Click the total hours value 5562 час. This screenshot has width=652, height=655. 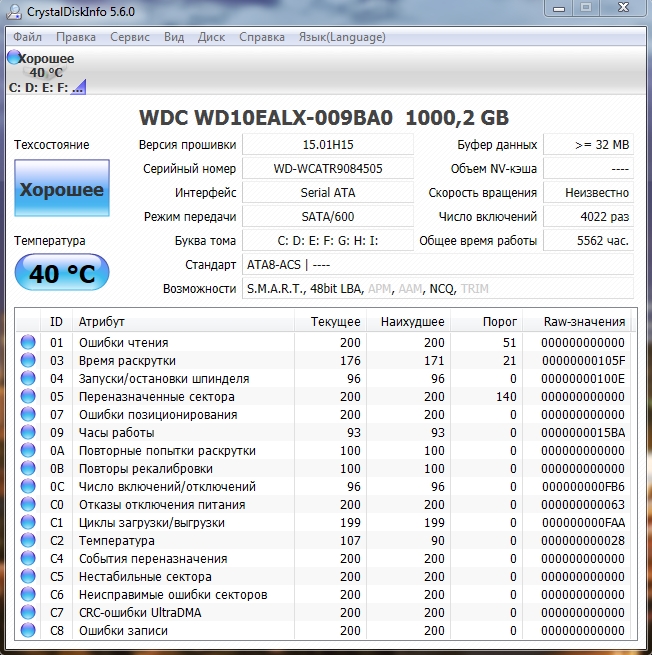click(x=588, y=241)
